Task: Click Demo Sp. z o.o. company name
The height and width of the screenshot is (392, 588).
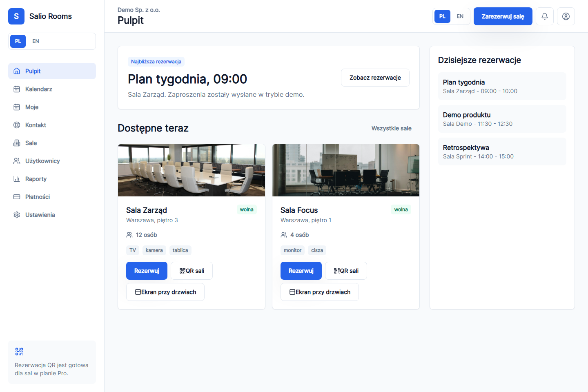Action: (139, 10)
